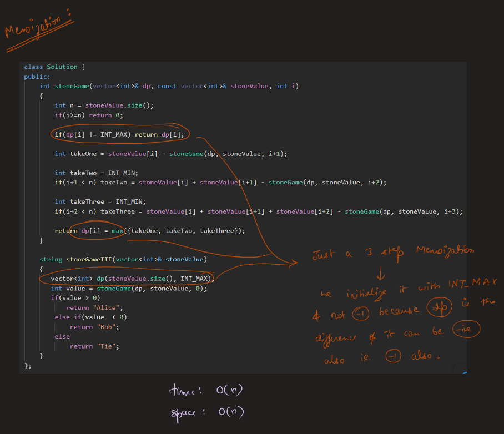
Task: Click the circled 'vector<int> dp' initialization line
Action: (x=128, y=278)
